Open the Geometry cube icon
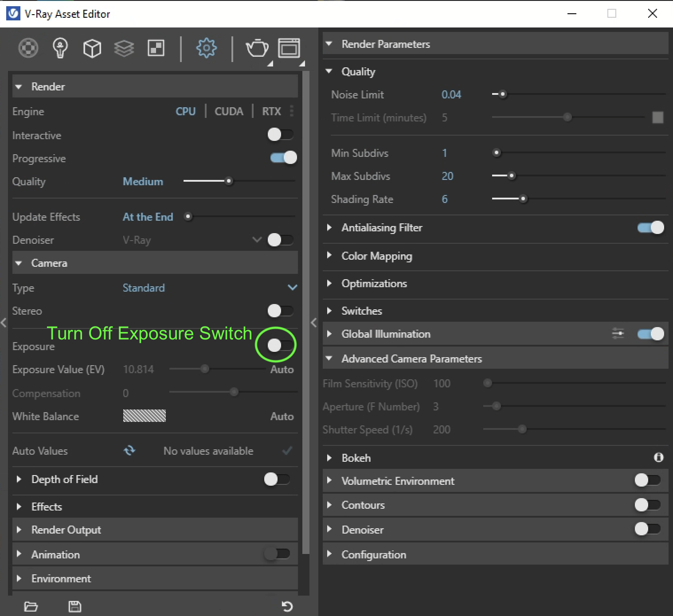The width and height of the screenshot is (673, 616). click(92, 48)
